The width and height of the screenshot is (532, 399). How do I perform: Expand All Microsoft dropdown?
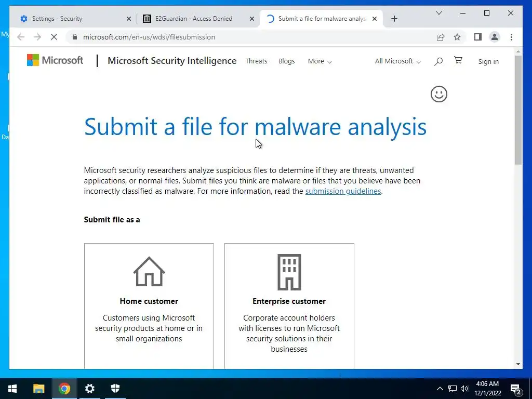[397, 61]
